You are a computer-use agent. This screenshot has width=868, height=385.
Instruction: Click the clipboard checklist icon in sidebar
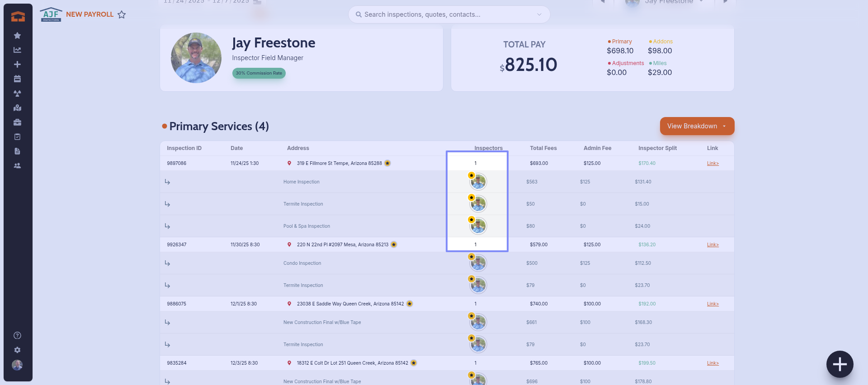(17, 137)
